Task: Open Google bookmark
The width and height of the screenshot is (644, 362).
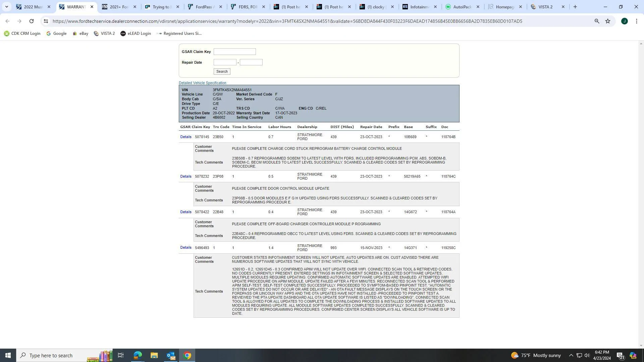Action: coord(56,34)
